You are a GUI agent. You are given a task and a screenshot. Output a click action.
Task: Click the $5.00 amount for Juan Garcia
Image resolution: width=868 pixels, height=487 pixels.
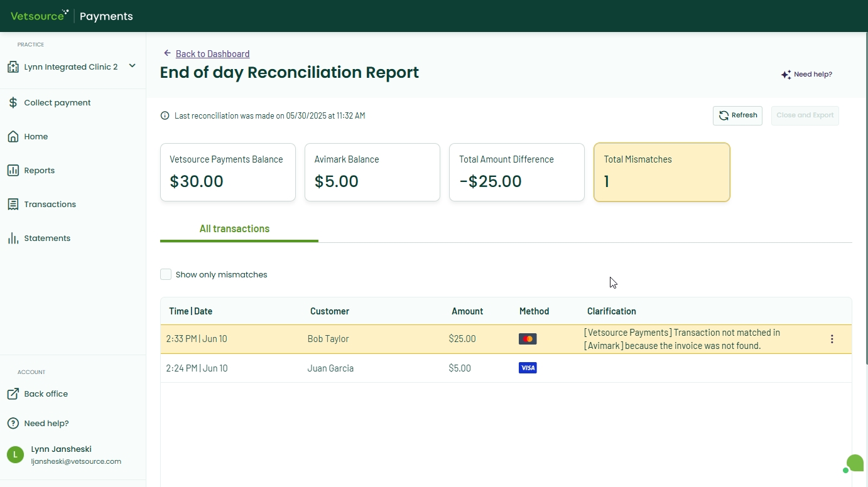tap(460, 368)
